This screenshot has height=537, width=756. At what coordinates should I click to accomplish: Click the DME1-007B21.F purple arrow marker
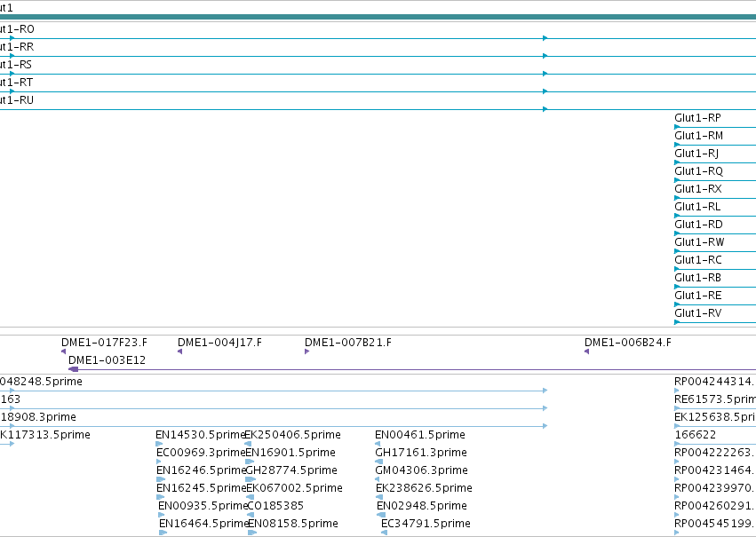tap(306, 351)
